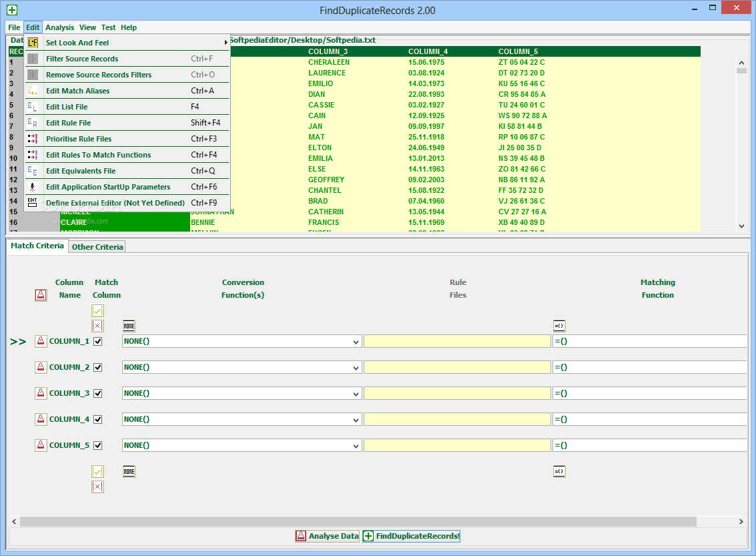
Task: Open the Help menu
Action: [129, 27]
